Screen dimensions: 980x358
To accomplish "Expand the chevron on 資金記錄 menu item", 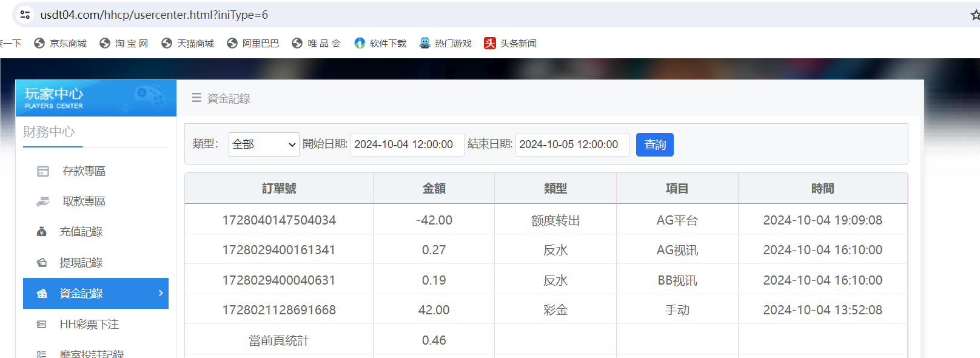I will pos(161,293).
